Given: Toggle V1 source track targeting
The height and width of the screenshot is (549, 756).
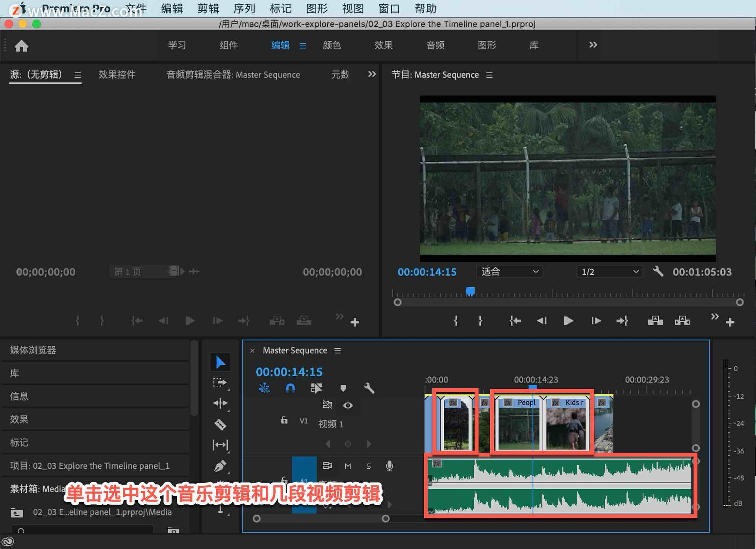Looking at the screenshot, I should coord(304,421).
